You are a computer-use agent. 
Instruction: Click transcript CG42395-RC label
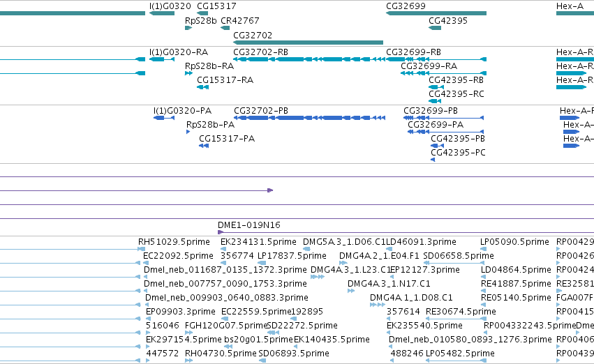(456, 94)
